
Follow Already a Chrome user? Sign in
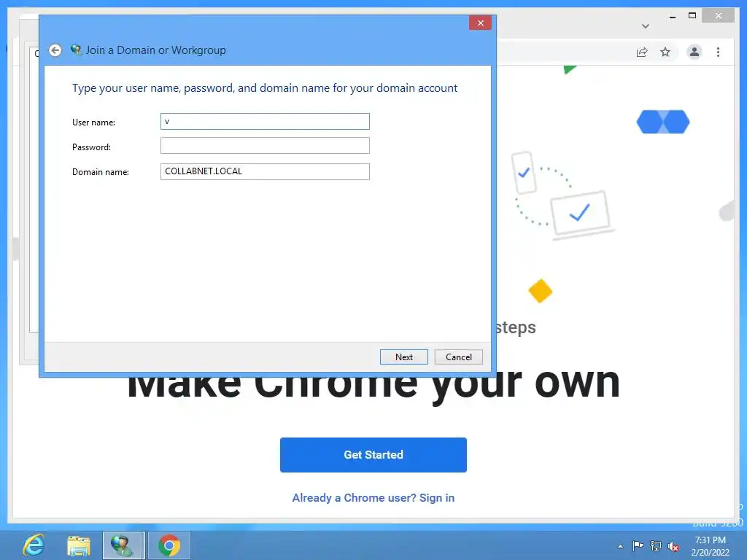373,497
